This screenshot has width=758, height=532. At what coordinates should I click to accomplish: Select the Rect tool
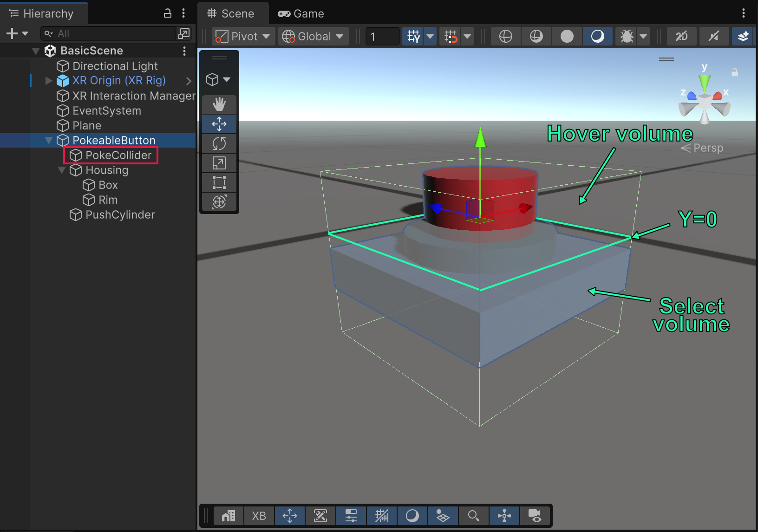219,182
